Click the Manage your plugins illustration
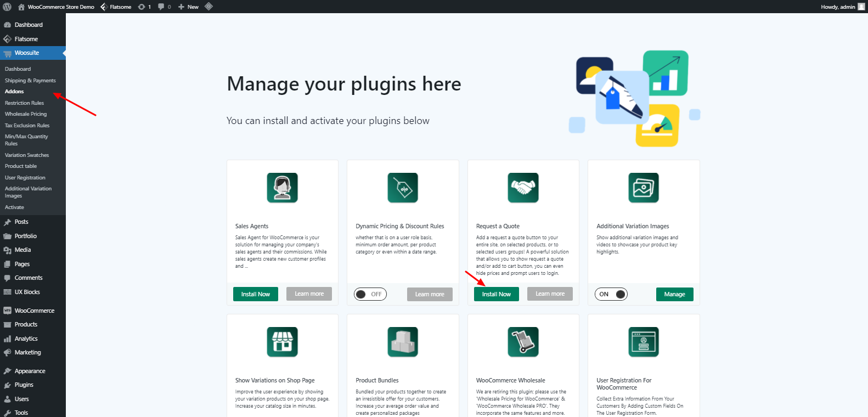 (635, 99)
